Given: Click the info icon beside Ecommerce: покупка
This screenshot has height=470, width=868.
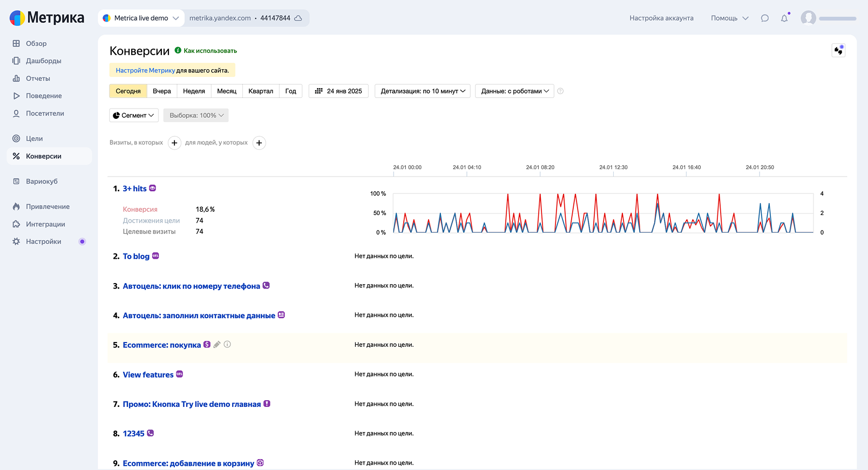Looking at the screenshot, I should 227,345.
